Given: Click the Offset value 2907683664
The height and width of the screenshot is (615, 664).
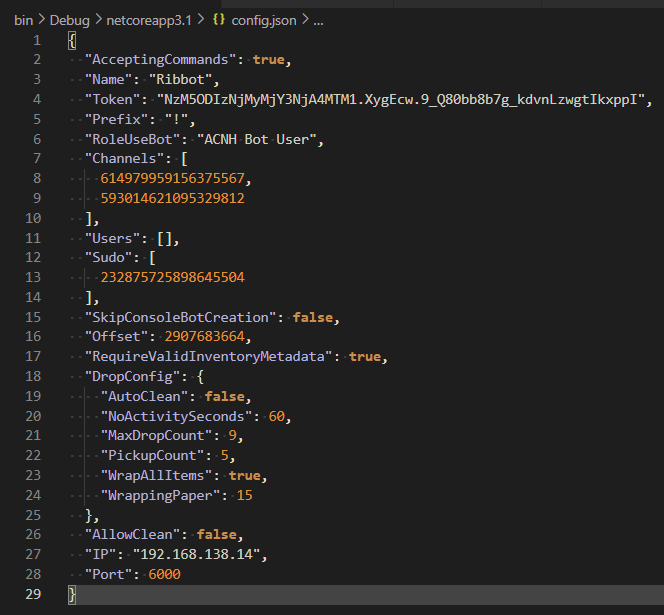Looking at the screenshot, I should [205, 337].
